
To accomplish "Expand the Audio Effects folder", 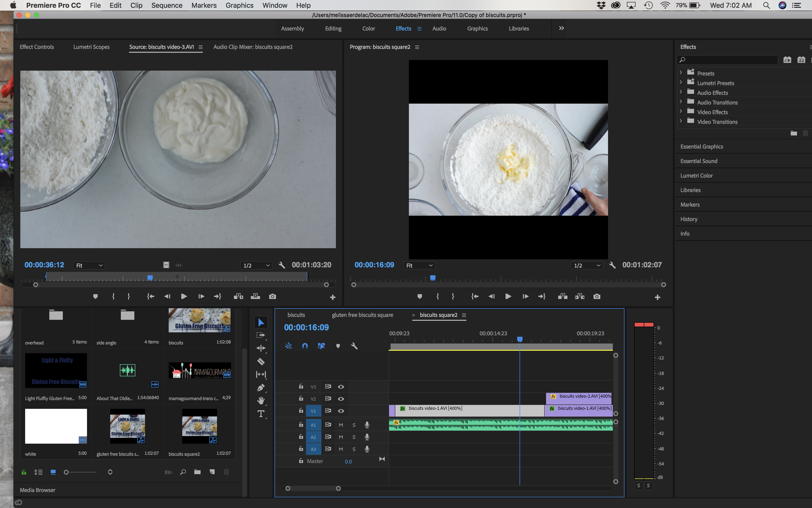I will (681, 92).
